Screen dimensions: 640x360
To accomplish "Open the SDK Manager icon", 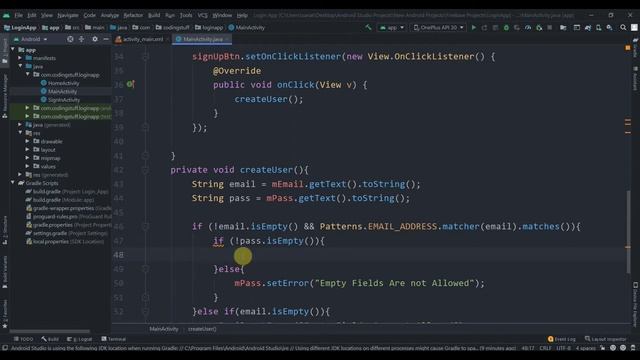I will (x=609, y=27).
